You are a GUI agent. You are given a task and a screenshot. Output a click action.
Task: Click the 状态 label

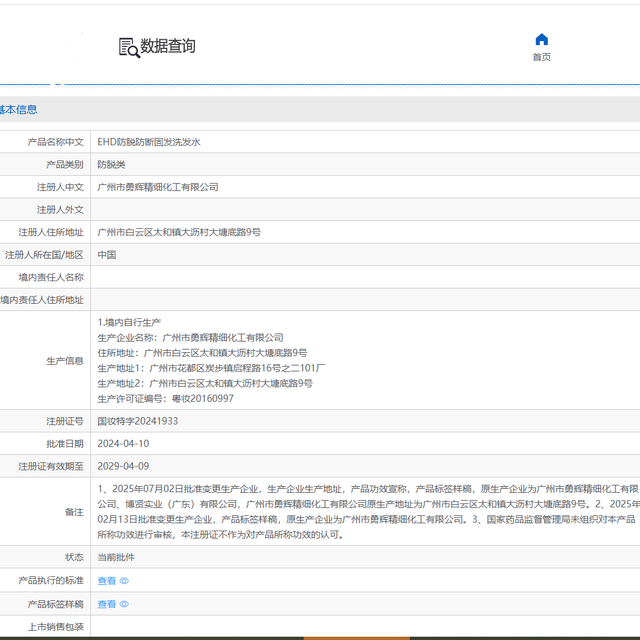click(x=74, y=557)
